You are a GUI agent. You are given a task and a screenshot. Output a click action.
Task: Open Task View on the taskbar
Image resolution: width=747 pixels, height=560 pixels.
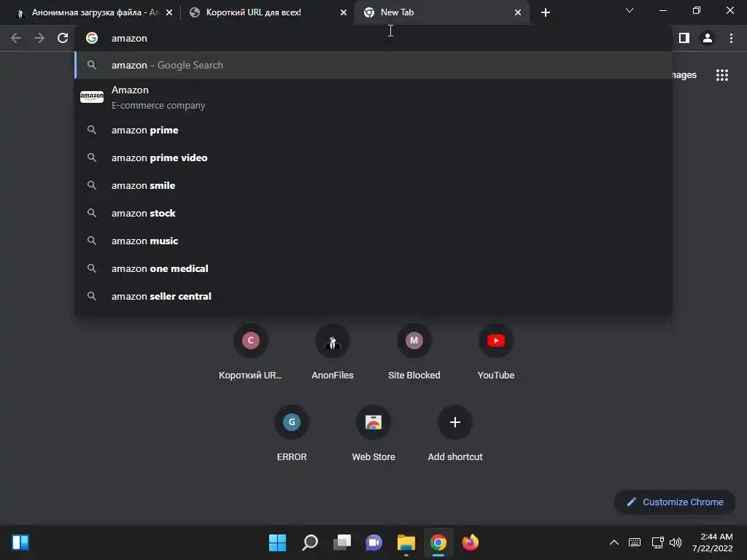click(342, 542)
